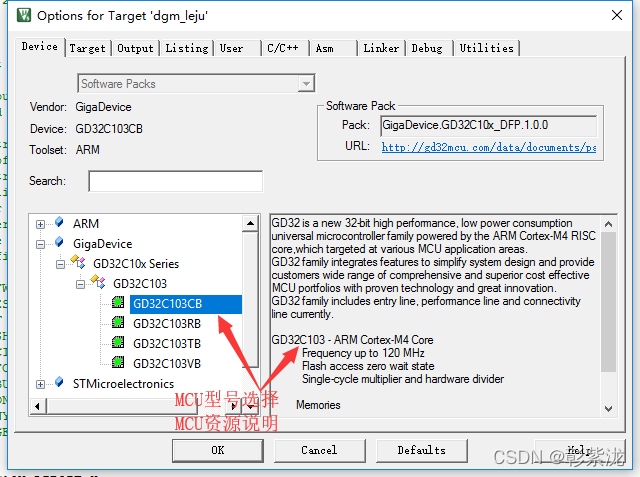Expand the ARM vendor node

click(40, 224)
